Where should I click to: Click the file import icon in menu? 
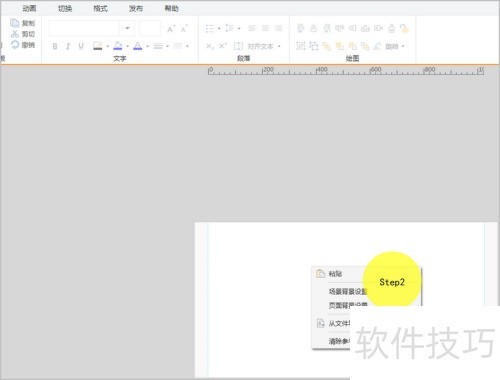320,323
